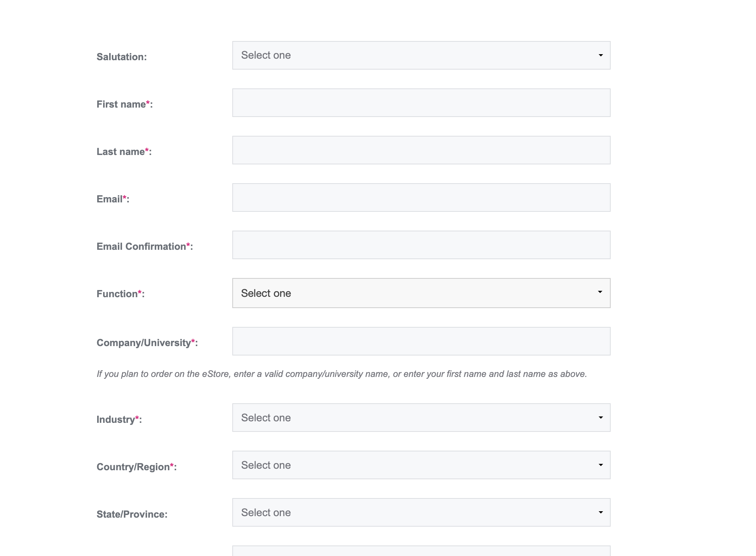This screenshot has height=556, width=756.
Task: Open the Country/Region dropdown arrow
Action: point(601,465)
